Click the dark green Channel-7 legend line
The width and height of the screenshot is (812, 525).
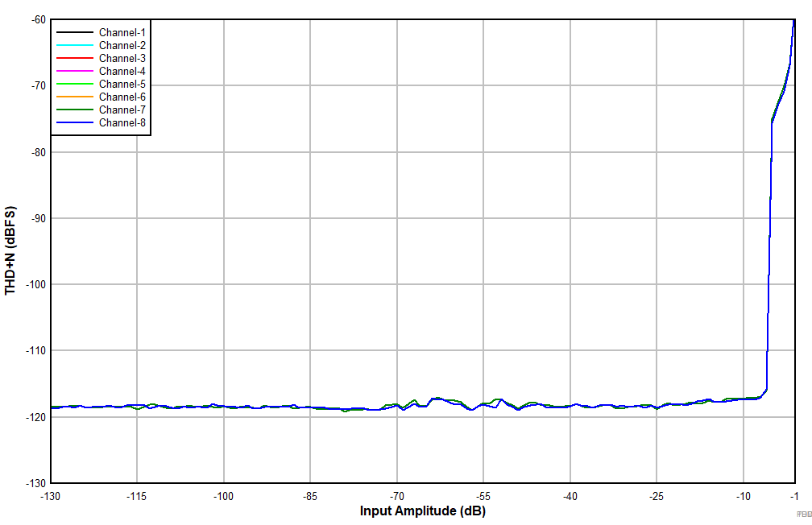click(x=77, y=110)
